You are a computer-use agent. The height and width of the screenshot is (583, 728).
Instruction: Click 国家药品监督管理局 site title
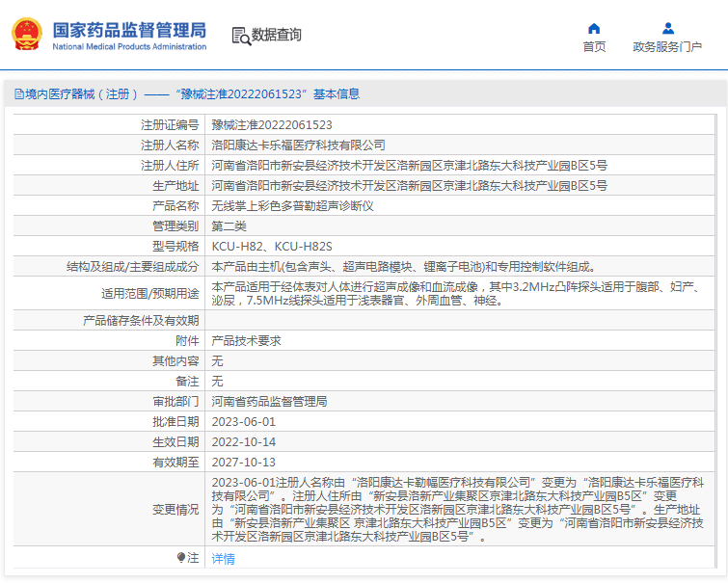pos(129,30)
